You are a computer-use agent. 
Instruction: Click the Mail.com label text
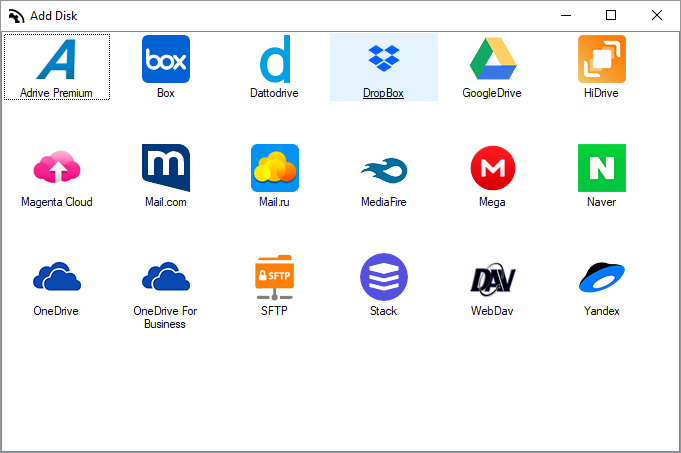165,202
